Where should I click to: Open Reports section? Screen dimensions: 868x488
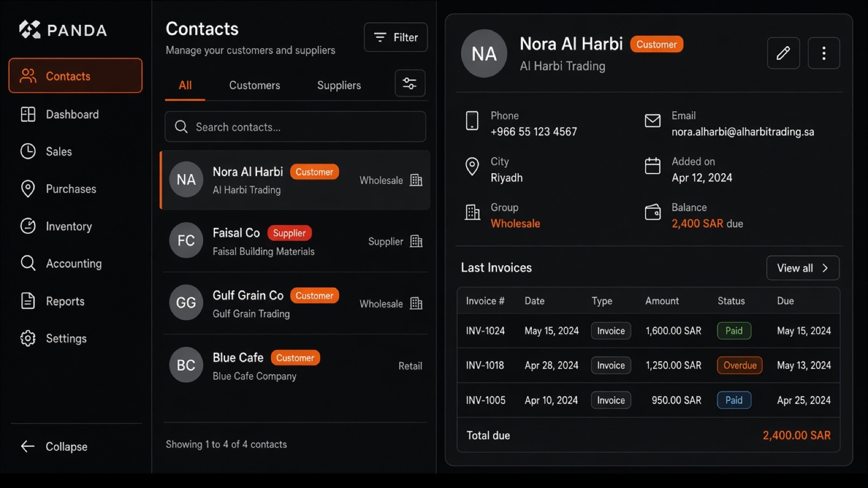pyautogui.click(x=75, y=301)
